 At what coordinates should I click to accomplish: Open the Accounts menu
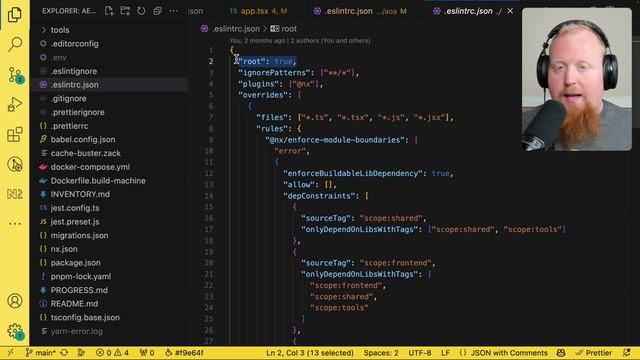[x=15, y=301]
